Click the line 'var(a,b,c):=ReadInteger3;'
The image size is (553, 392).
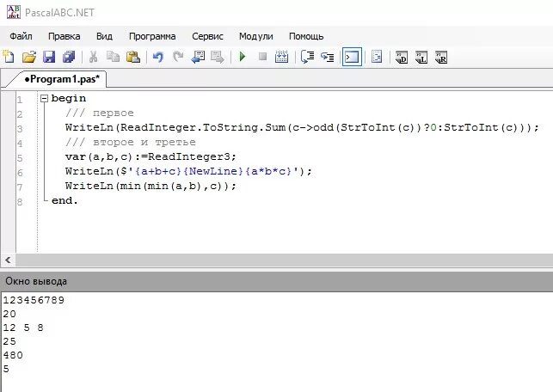point(151,156)
